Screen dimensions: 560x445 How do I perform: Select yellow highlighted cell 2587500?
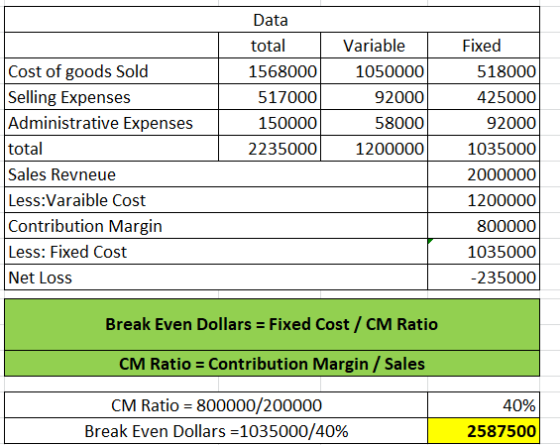483,430
